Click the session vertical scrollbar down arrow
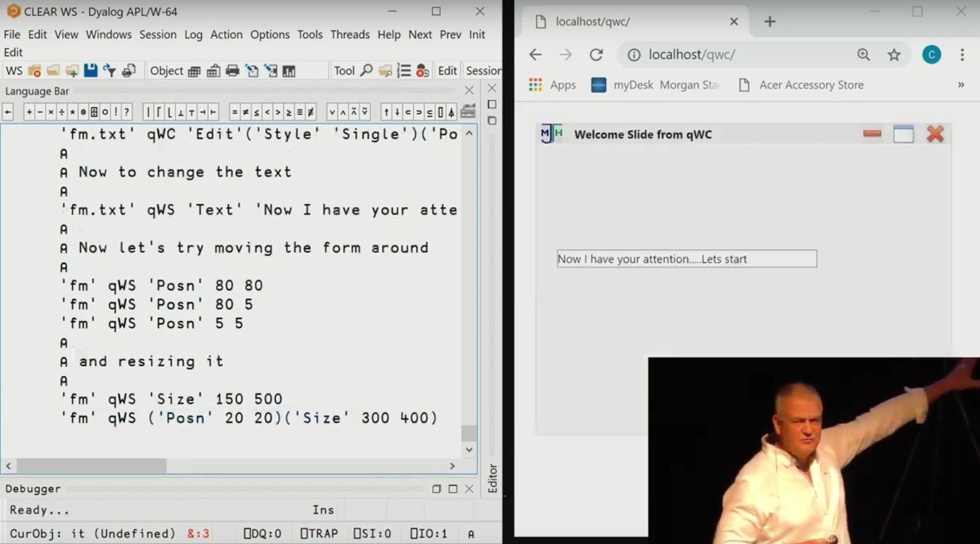Image resolution: width=980 pixels, height=544 pixels. [x=469, y=450]
